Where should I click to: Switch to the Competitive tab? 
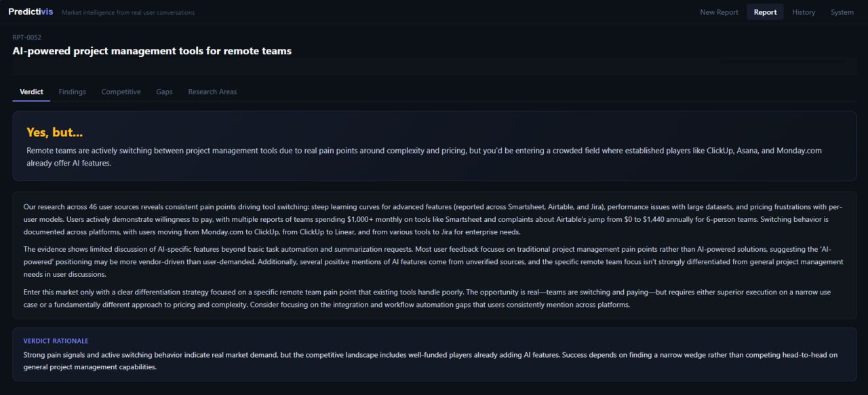[121, 92]
